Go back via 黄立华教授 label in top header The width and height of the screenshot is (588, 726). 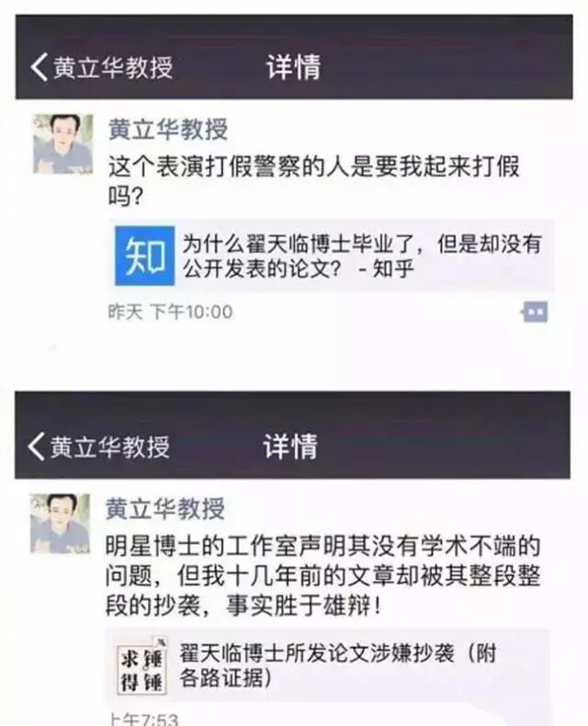(x=113, y=68)
